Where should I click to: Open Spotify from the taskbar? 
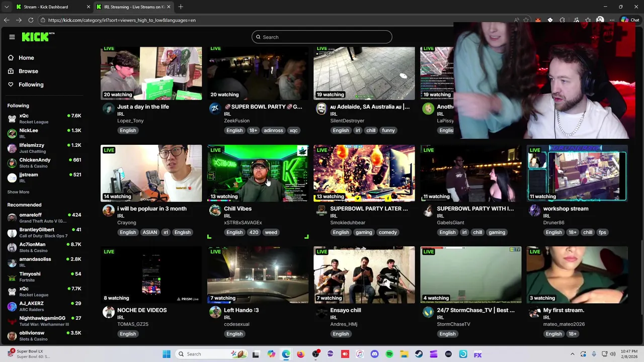click(x=389, y=354)
